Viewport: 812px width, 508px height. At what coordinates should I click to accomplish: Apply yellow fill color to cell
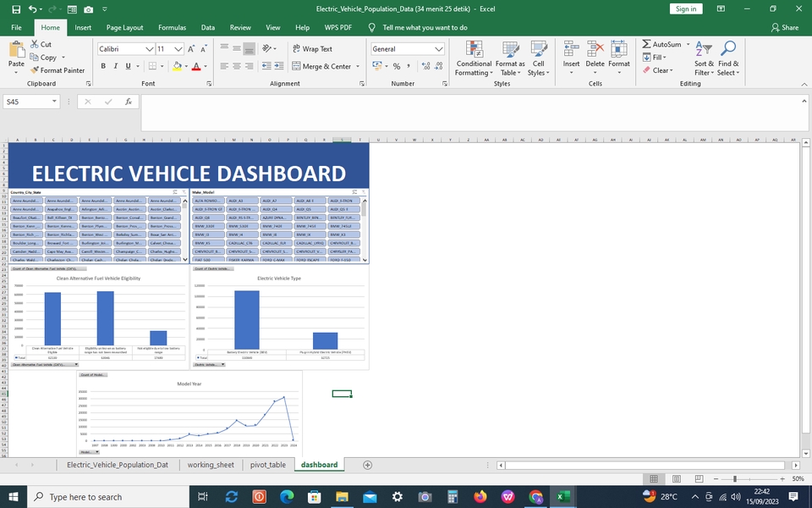pyautogui.click(x=177, y=66)
